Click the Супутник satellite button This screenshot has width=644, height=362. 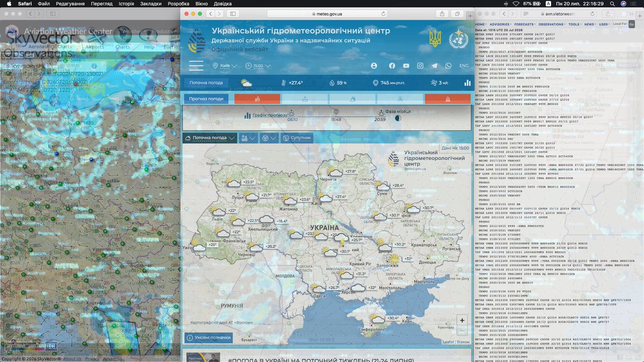point(296,138)
